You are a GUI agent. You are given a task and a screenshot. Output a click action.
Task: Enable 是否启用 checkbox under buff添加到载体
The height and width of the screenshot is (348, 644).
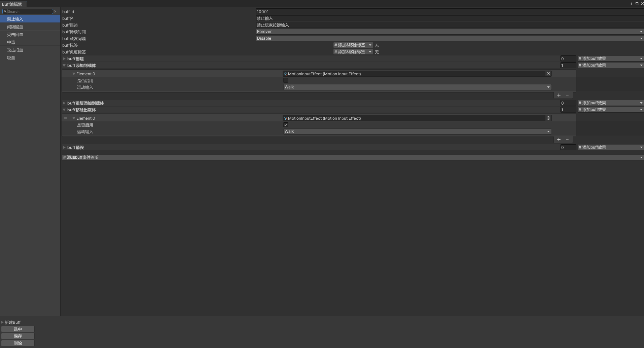[286, 80]
